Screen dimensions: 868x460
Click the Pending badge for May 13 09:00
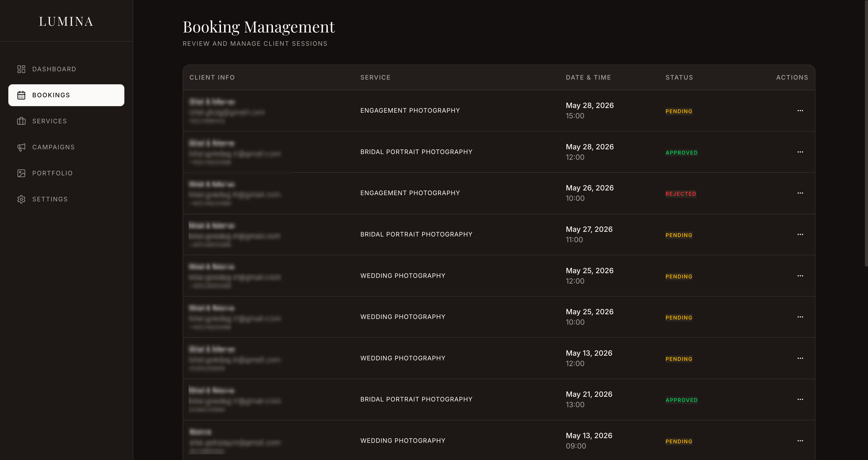pos(679,442)
